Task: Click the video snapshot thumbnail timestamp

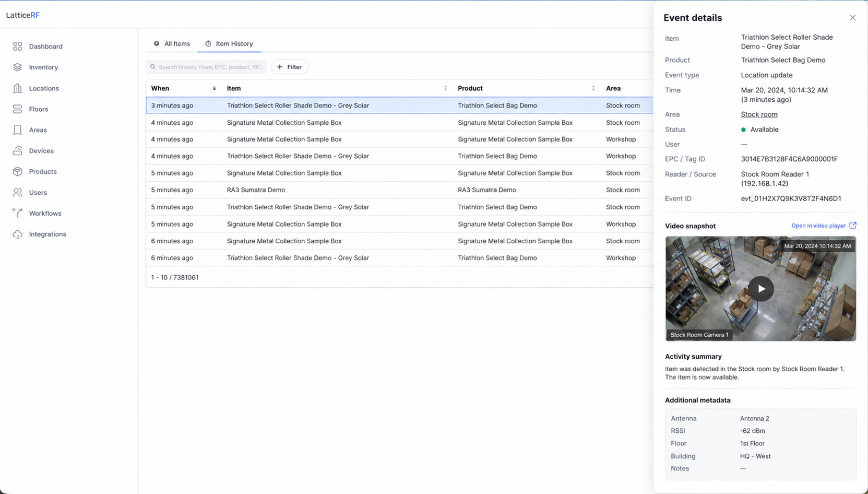Action: coord(817,246)
